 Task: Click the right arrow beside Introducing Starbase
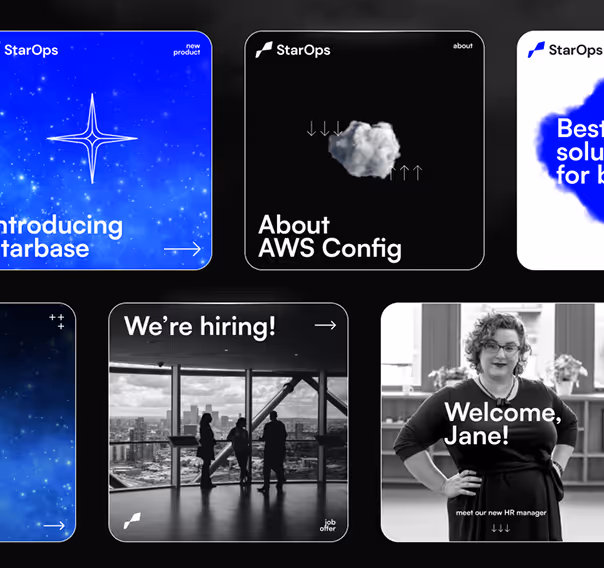coord(182,249)
